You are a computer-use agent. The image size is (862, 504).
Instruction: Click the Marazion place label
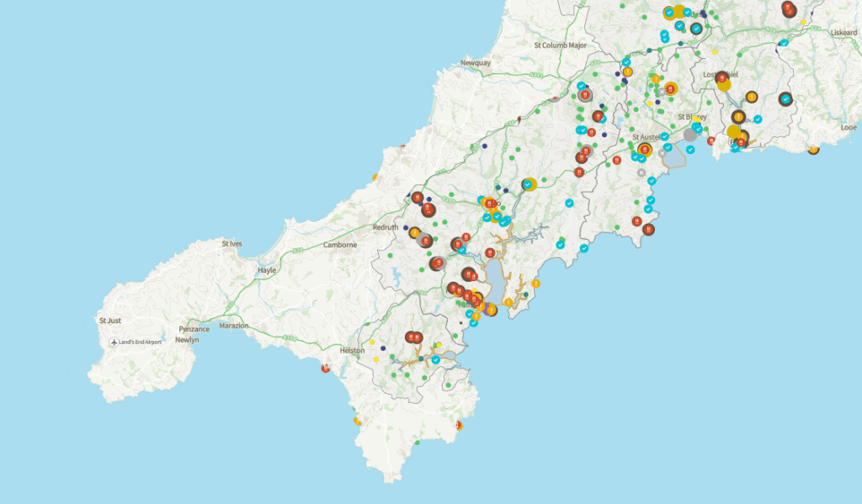233,326
